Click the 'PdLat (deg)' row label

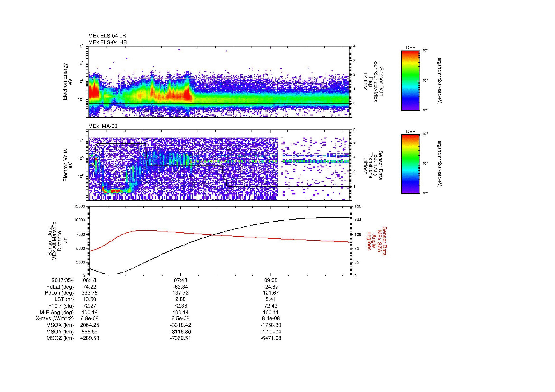(x=60, y=287)
